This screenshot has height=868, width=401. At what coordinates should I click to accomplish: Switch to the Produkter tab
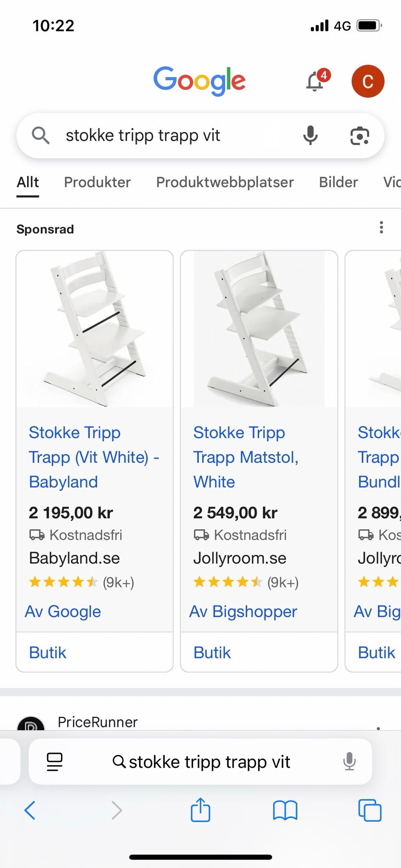pyautogui.click(x=97, y=183)
